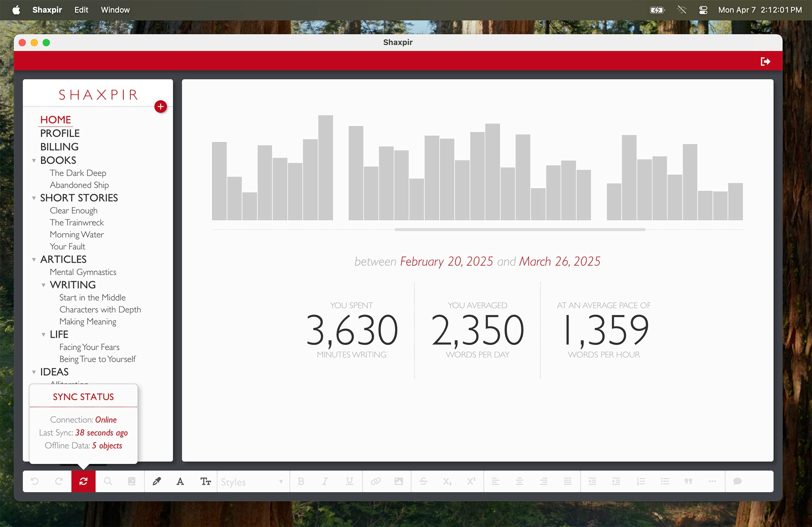Click the font size icon

pos(205,481)
